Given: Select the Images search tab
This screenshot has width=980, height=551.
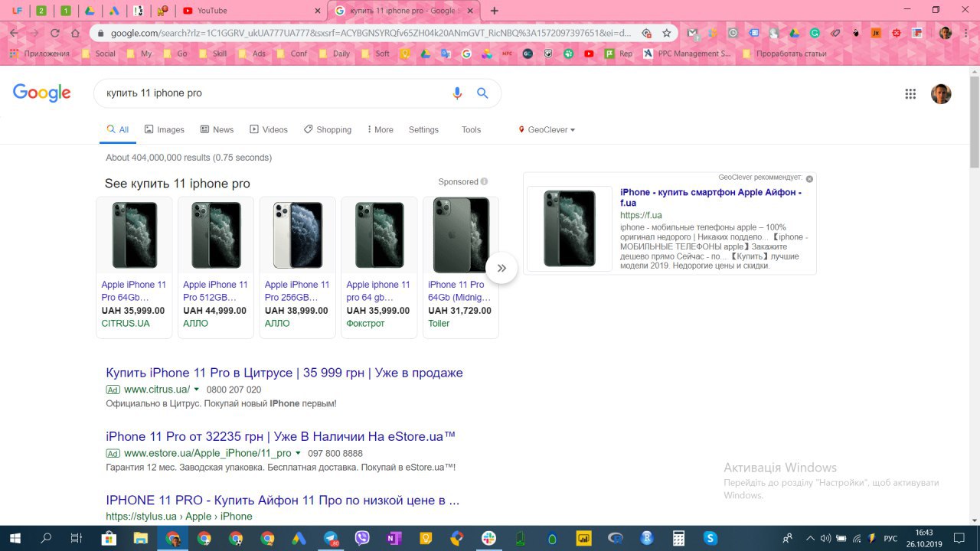Looking at the screenshot, I should click(165, 129).
